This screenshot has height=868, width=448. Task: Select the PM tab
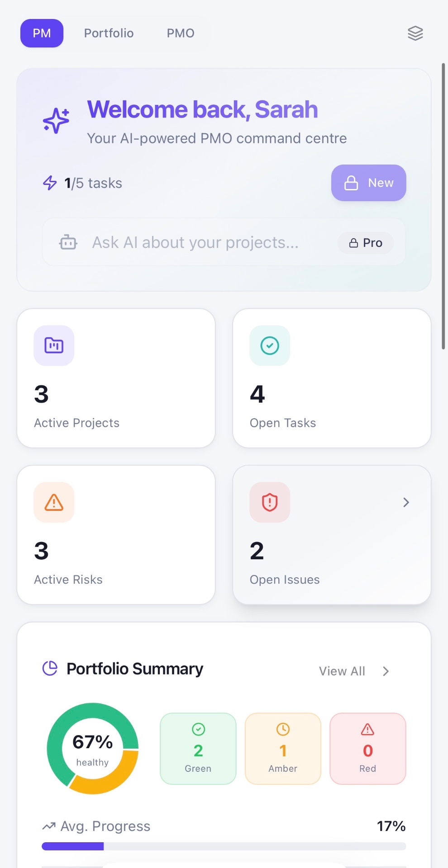coord(42,33)
